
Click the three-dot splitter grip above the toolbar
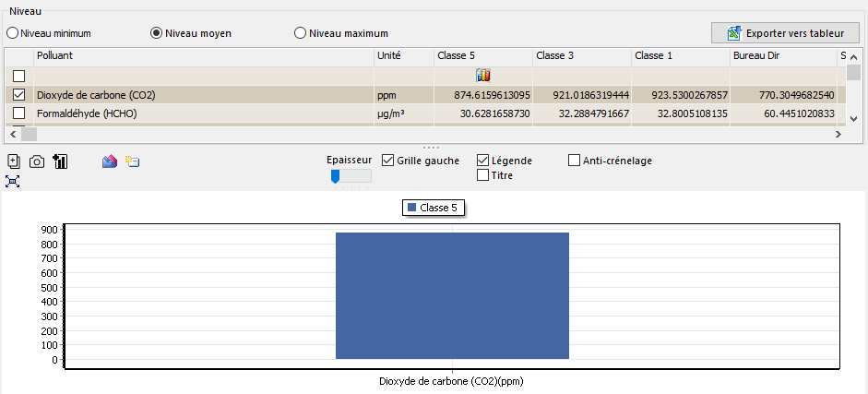coord(431,148)
